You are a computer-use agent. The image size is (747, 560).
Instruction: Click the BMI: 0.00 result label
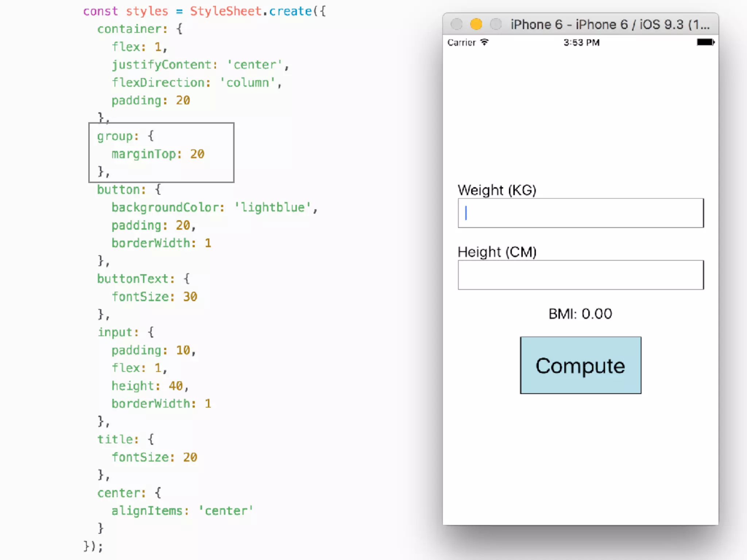(x=580, y=314)
